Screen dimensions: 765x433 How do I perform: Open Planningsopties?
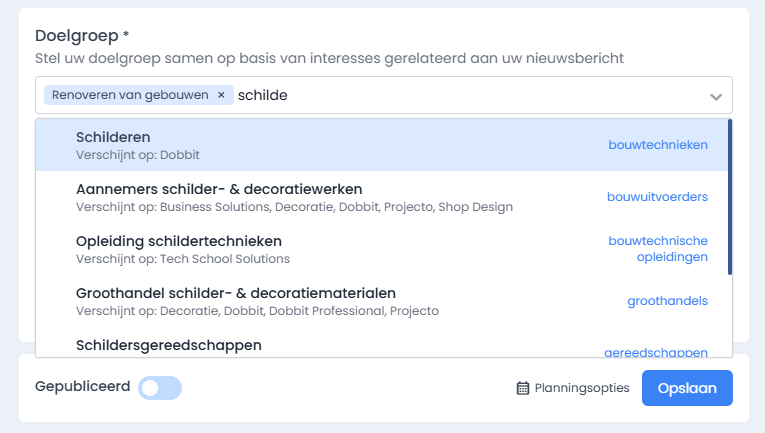(581, 388)
